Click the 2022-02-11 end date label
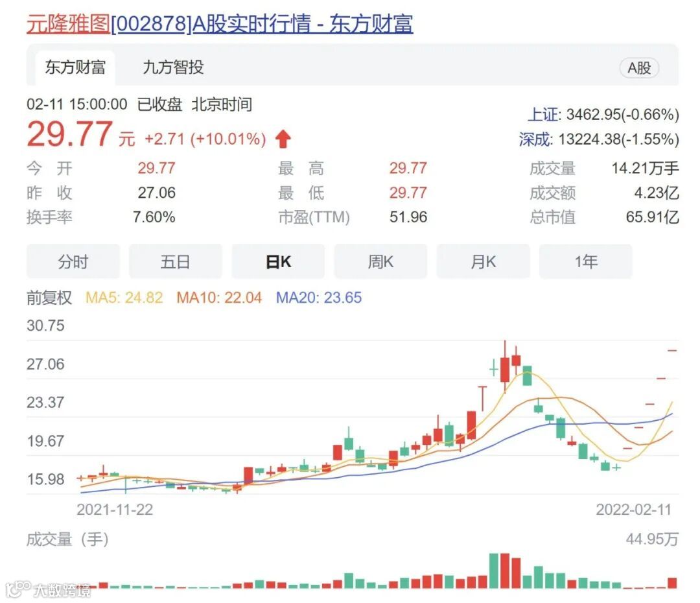This screenshot has width=700, height=603. 633,509
